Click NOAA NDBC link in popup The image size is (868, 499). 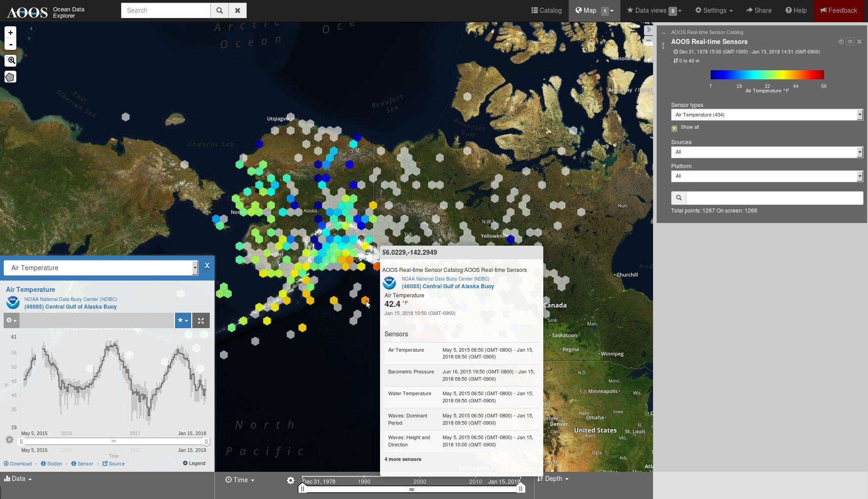point(445,279)
